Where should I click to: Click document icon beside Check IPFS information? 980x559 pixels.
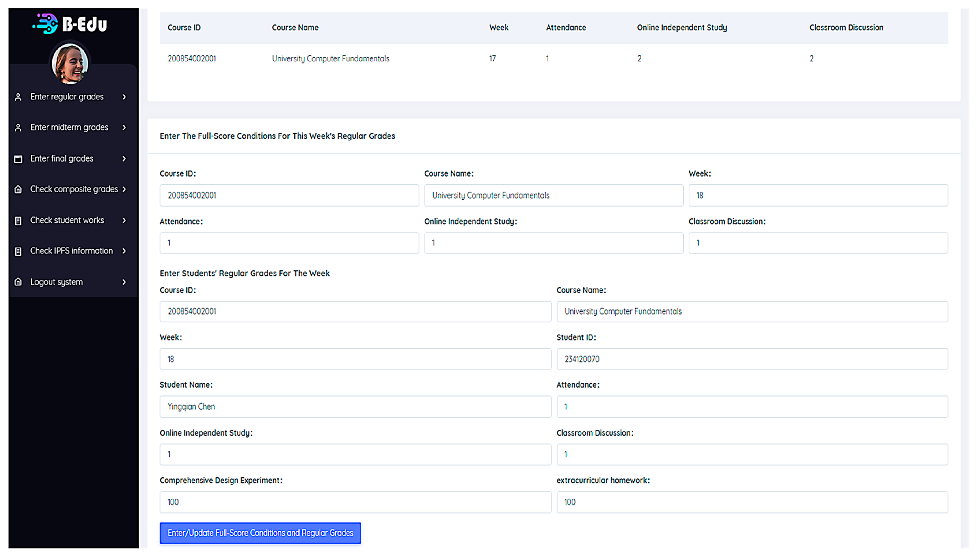(x=18, y=252)
